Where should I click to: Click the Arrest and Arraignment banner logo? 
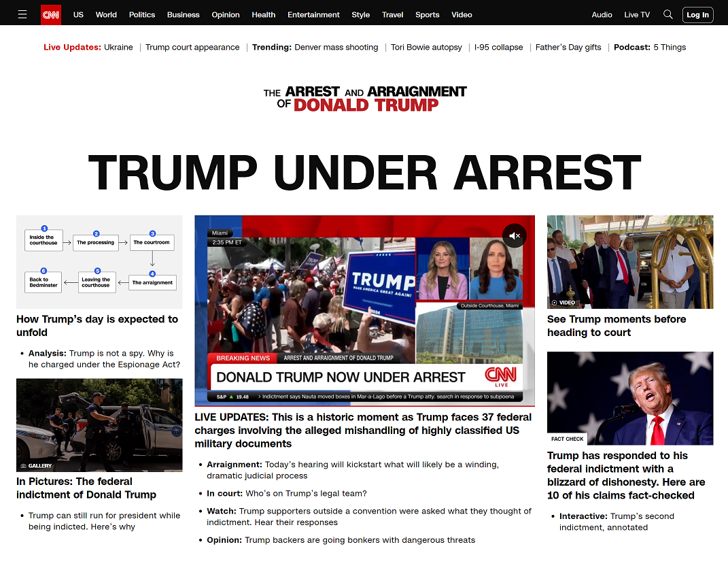[x=365, y=98]
